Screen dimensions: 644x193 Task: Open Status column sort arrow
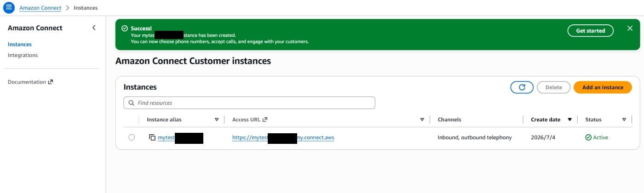pos(624,119)
